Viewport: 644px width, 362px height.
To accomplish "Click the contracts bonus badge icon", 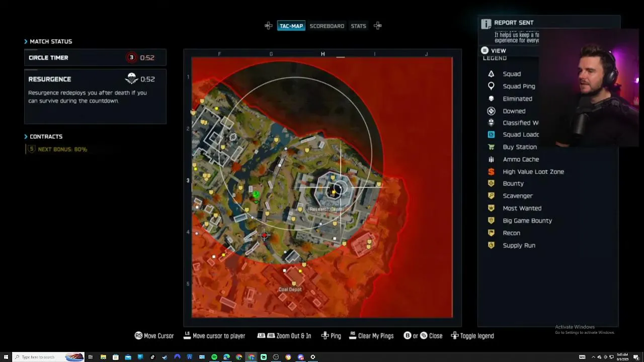I will 32,149.
